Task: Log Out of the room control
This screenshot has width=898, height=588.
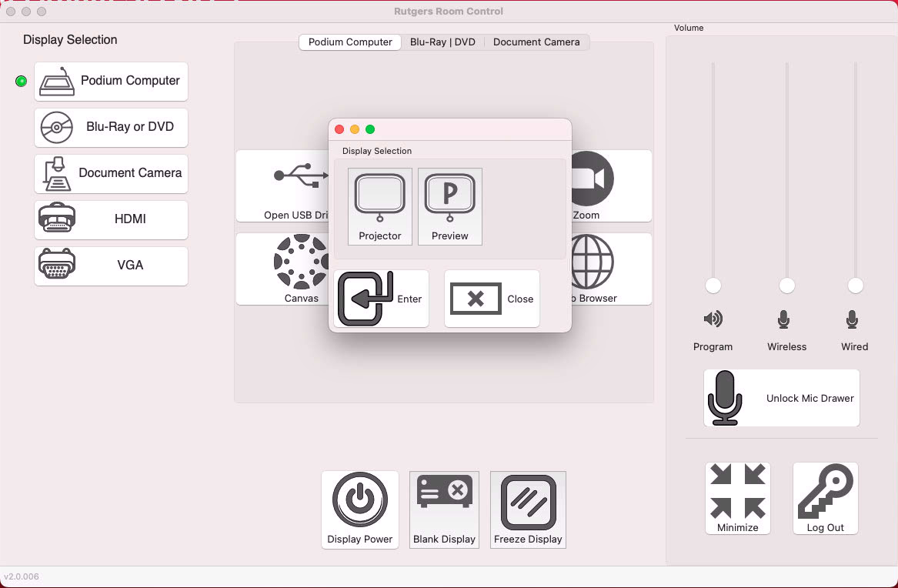Action: tap(825, 498)
